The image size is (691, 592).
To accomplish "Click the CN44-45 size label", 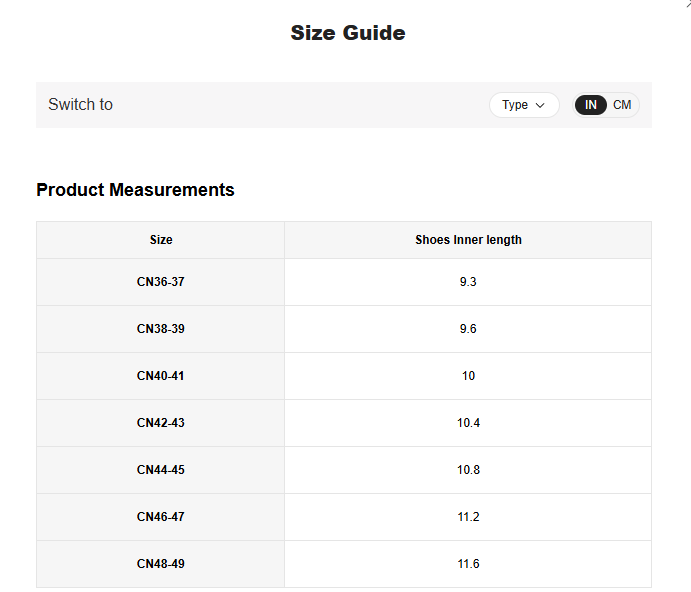I will (161, 470).
